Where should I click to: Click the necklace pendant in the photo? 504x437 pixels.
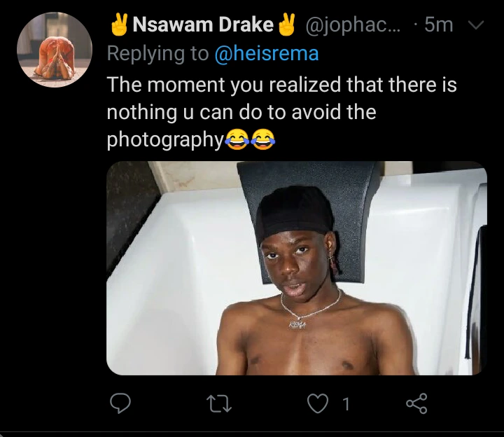[297, 324]
